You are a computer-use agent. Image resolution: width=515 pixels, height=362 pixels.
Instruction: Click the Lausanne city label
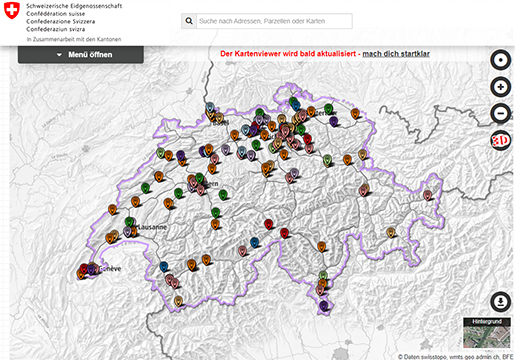tap(152, 227)
